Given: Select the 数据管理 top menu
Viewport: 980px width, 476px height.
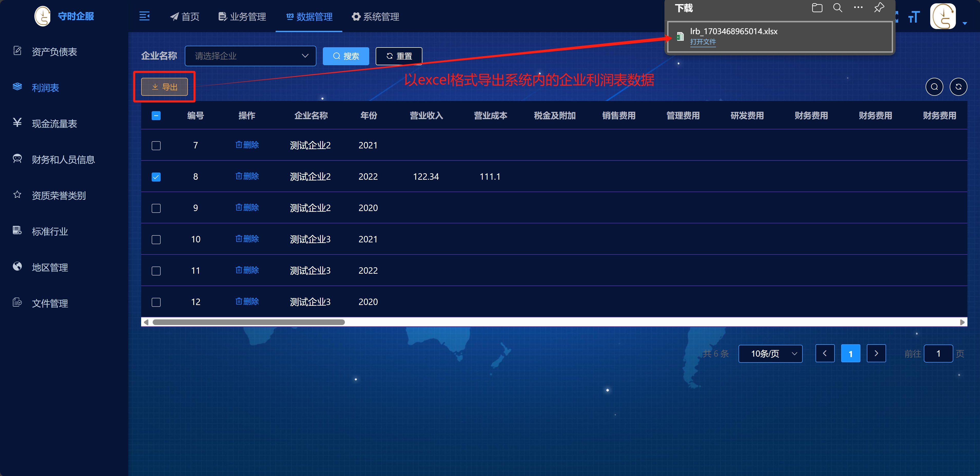Looking at the screenshot, I should tap(309, 16).
